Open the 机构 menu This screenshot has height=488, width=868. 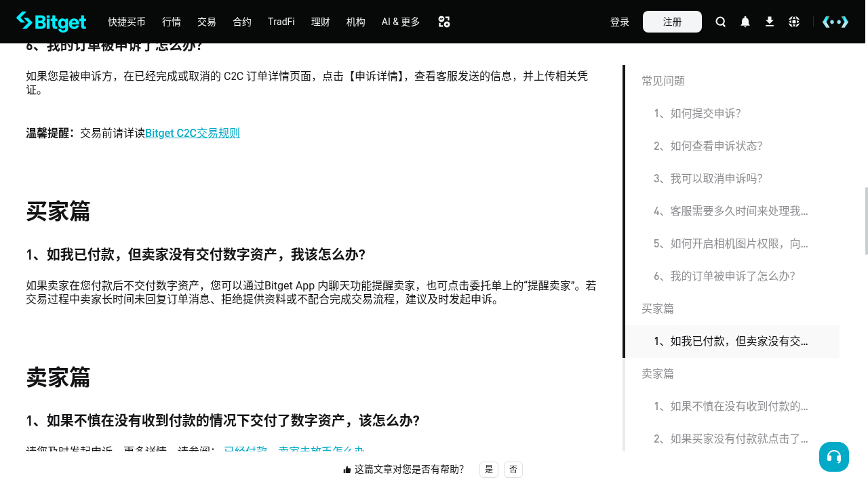(356, 22)
